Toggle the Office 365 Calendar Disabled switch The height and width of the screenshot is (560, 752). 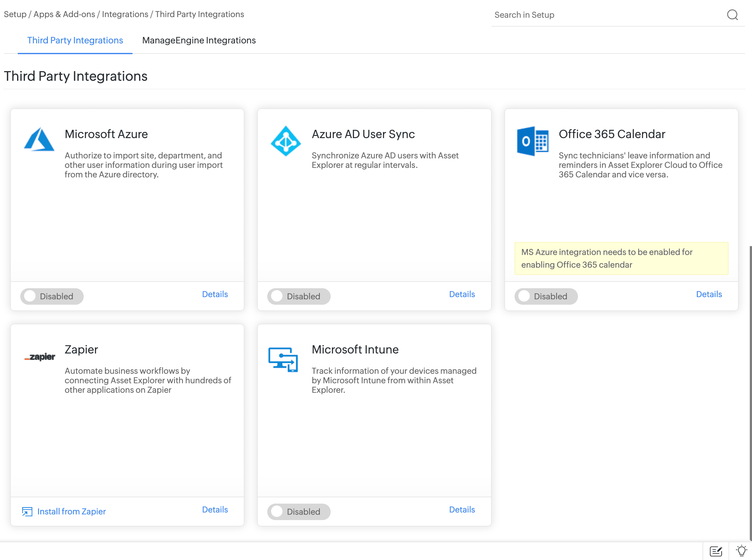[x=546, y=296]
